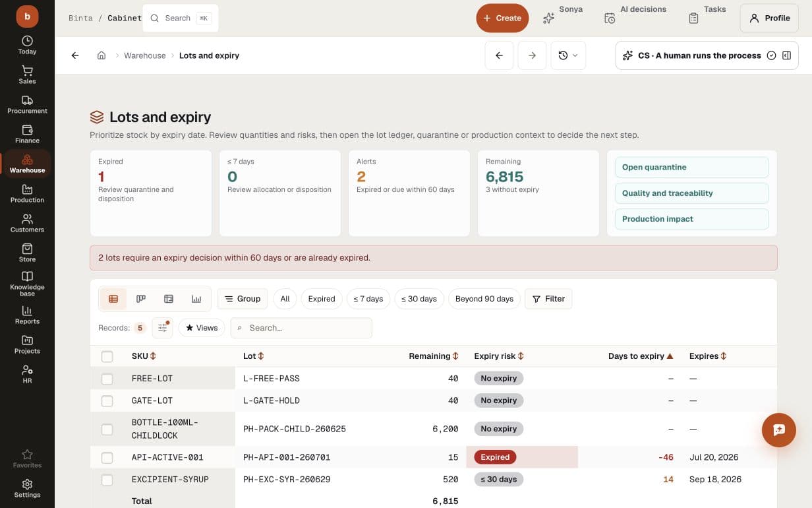Open the Tasks list
Viewport: 812px width, 508px height.
tap(707, 15)
